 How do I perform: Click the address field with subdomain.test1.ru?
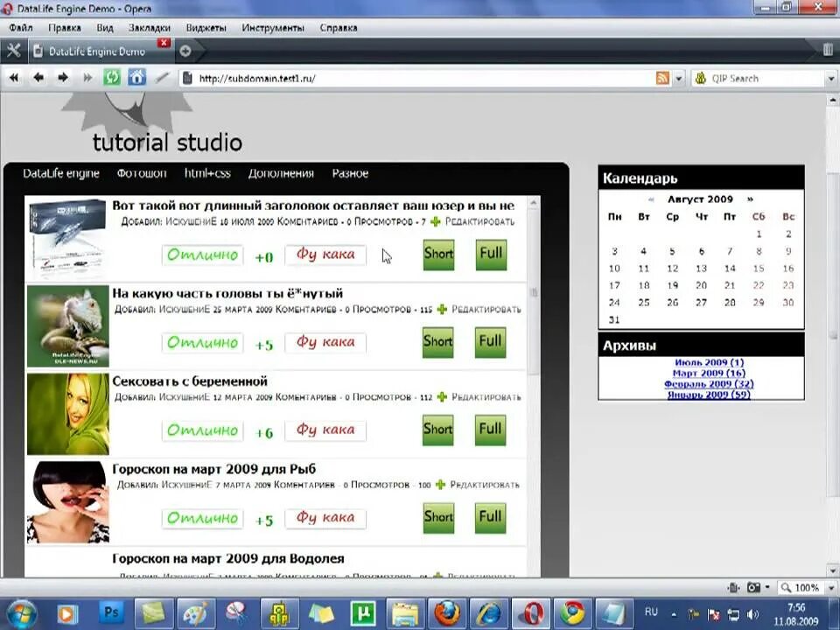tap(423, 78)
